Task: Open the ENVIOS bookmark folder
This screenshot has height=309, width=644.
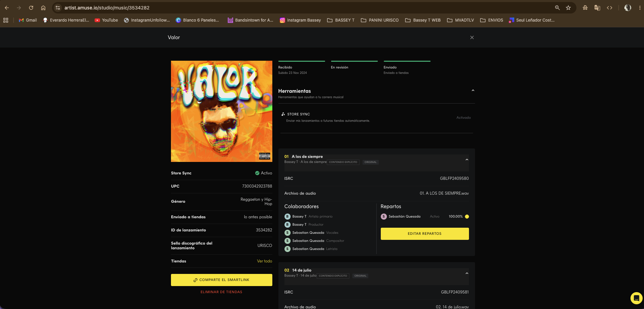Action: coord(492,20)
